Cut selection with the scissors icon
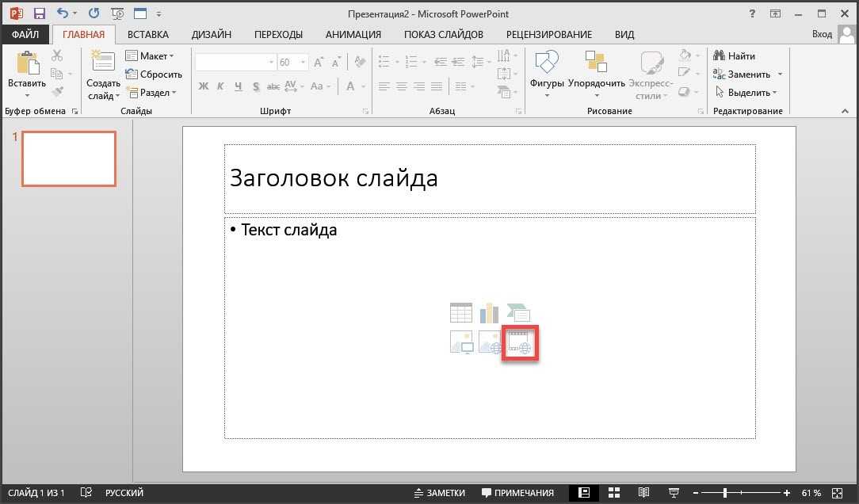This screenshot has width=859, height=504. click(57, 55)
